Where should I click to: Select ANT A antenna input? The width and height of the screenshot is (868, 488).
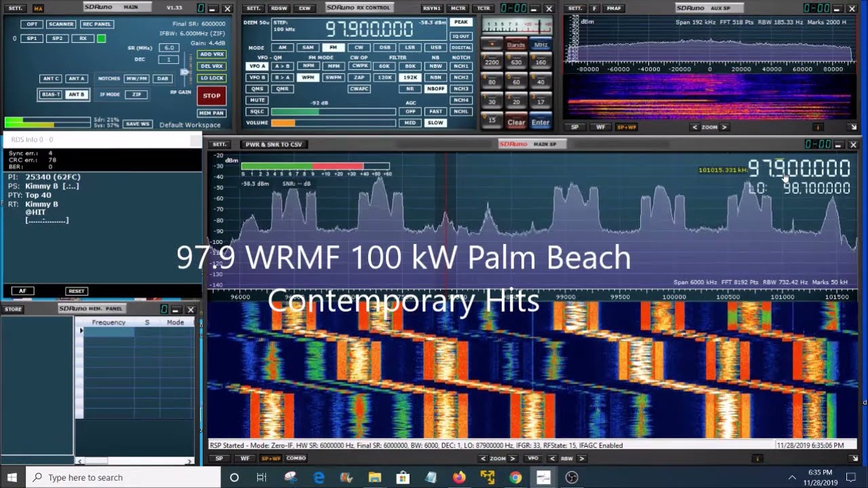point(77,79)
